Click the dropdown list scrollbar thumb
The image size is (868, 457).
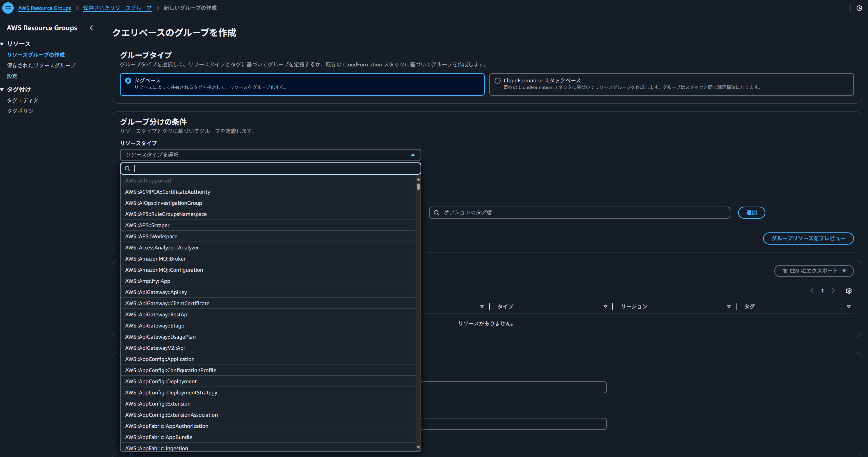click(x=418, y=186)
